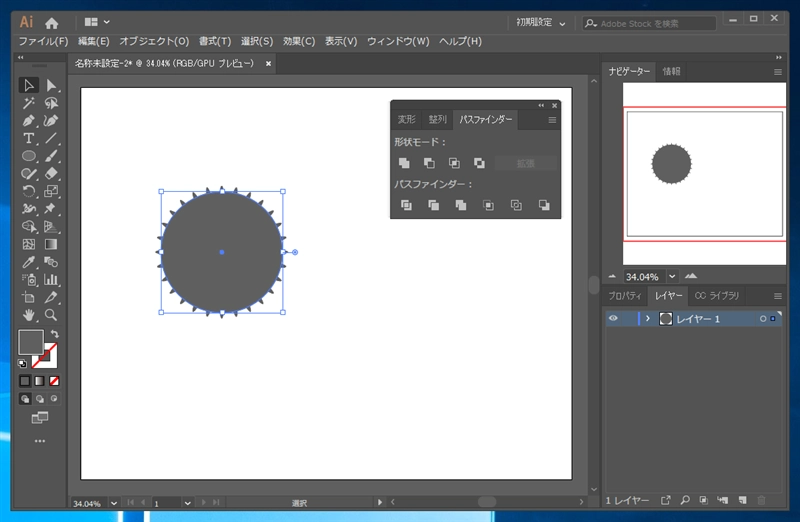Open the Pathfinder panel options menu
This screenshot has width=800, height=522.
pos(552,120)
